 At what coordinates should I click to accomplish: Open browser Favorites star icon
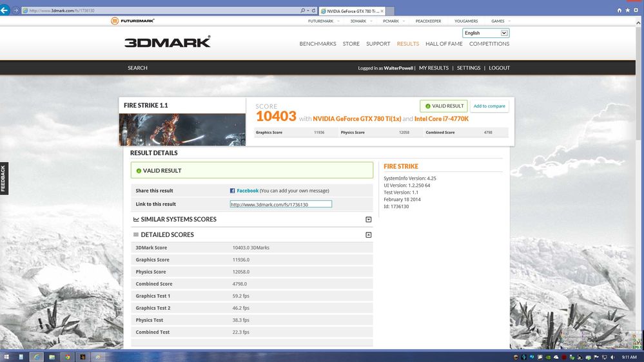(628, 10)
